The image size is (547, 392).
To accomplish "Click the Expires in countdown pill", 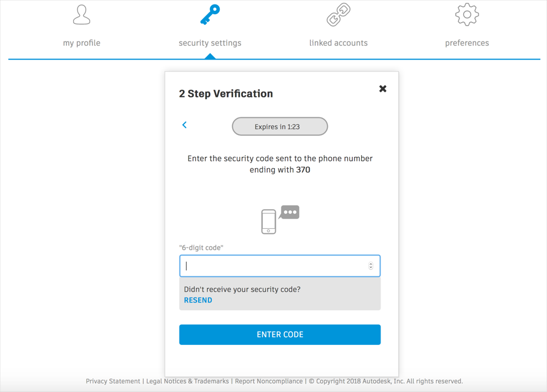I will click(x=280, y=126).
